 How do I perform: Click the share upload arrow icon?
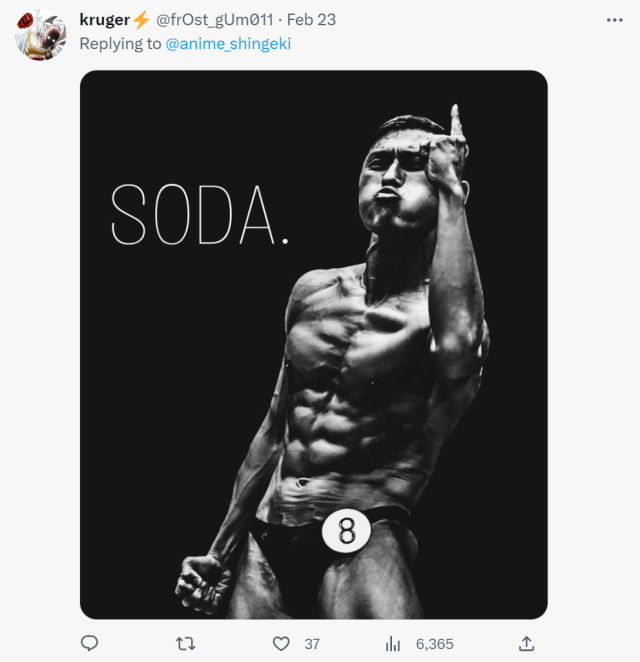coord(526,644)
